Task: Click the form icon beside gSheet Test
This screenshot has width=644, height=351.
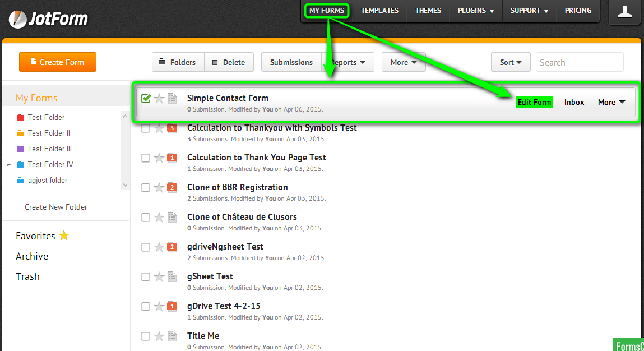Action: click(173, 277)
